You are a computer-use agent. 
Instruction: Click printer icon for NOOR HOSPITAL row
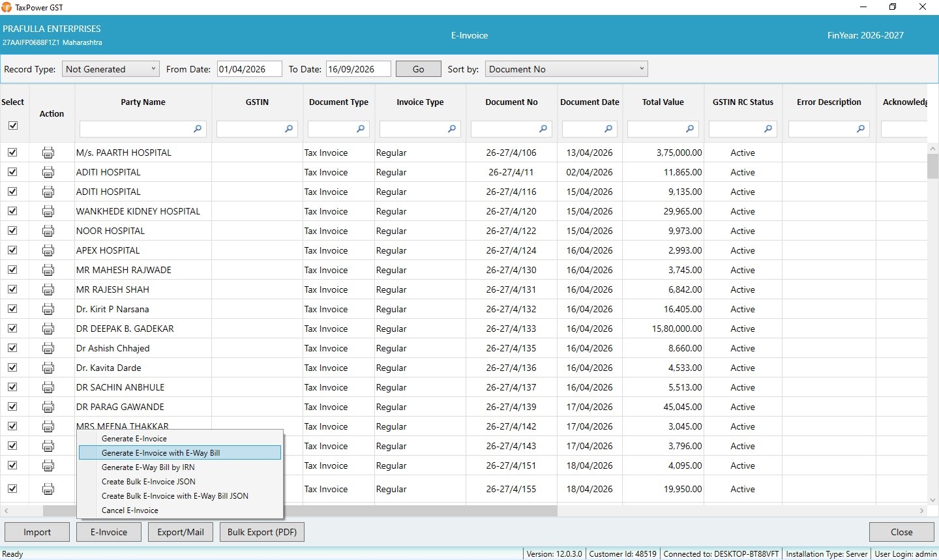tap(48, 231)
